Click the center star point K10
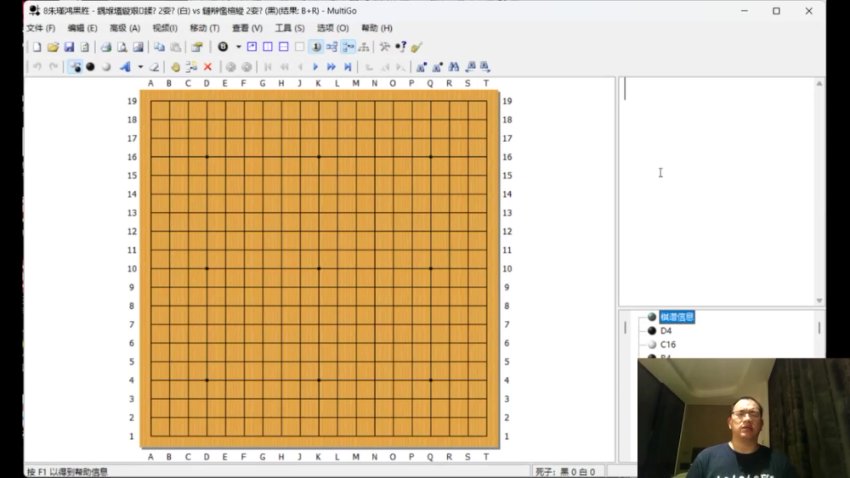The height and width of the screenshot is (478, 850). click(x=319, y=268)
